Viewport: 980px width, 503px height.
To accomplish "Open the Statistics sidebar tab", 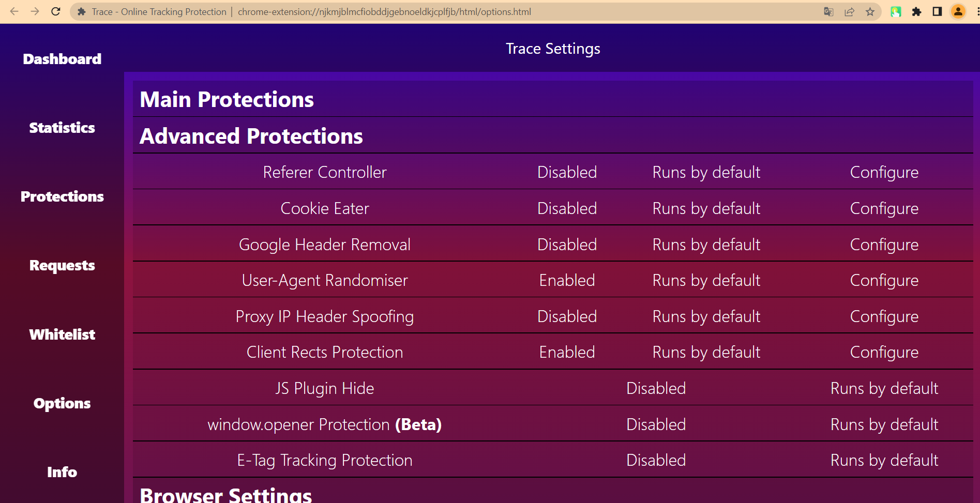I will [x=62, y=128].
